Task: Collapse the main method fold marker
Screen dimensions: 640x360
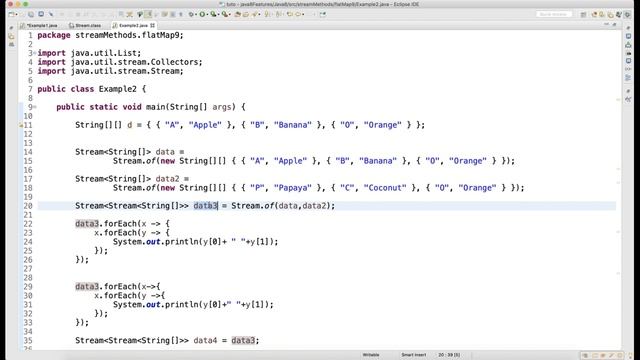Action: (x=35, y=107)
